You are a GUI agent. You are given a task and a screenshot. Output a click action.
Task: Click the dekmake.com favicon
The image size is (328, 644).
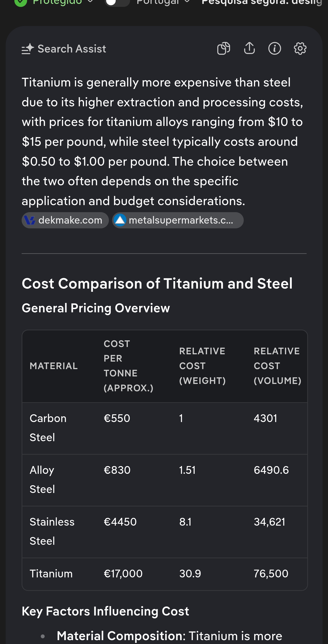click(x=30, y=220)
